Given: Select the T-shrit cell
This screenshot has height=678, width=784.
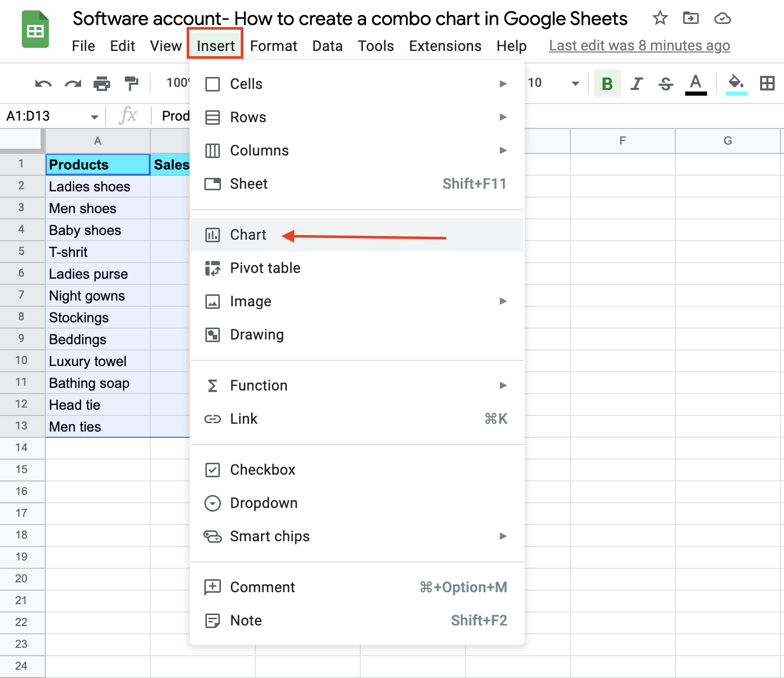Looking at the screenshot, I should click(x=98, y=252).
